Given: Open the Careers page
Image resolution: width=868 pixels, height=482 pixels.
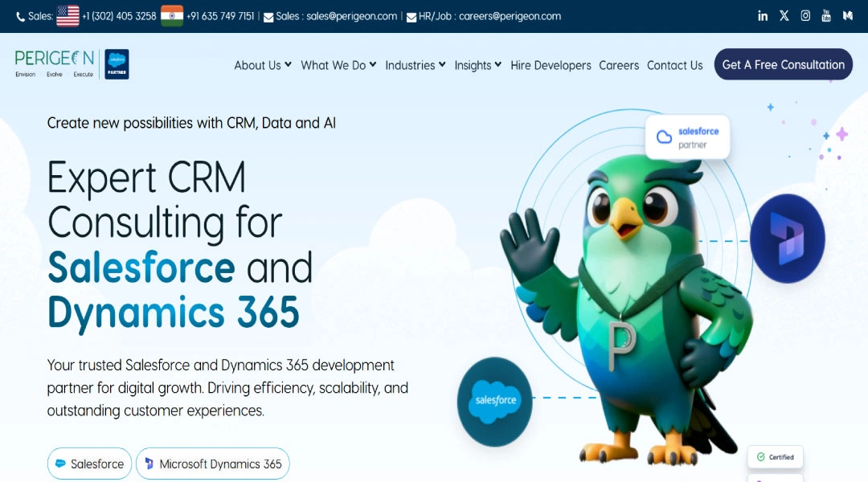Looking at the screenshot, I should pos(619,65).
